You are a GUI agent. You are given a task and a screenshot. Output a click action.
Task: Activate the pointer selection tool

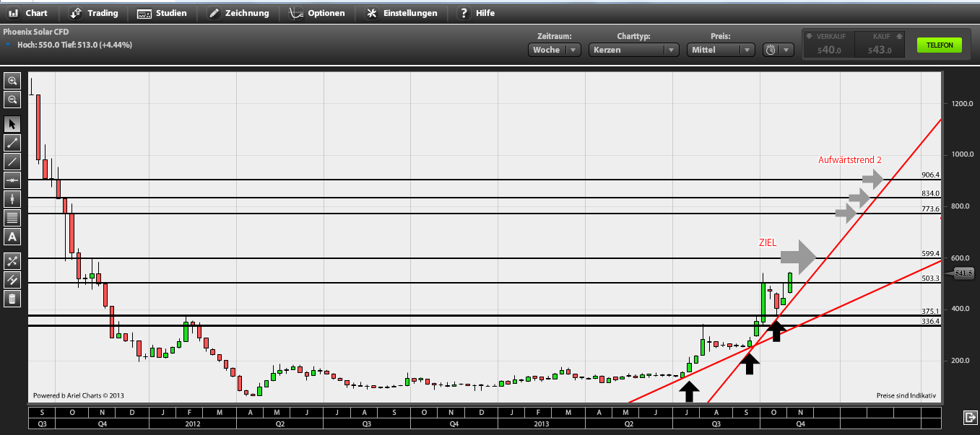(12, 124)
